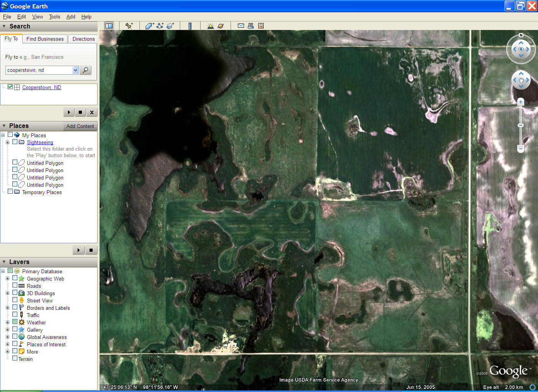Switch to the Directions tab
The height and width of the screenshot is (392, 538).
coord(83,39)
